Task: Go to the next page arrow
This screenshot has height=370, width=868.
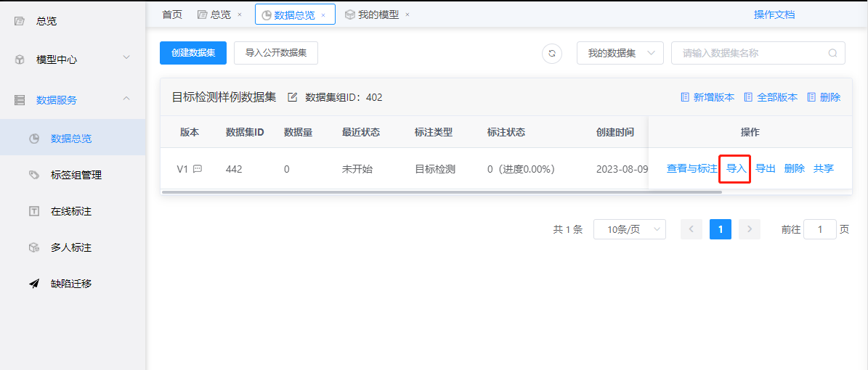Action: point(750,229)
